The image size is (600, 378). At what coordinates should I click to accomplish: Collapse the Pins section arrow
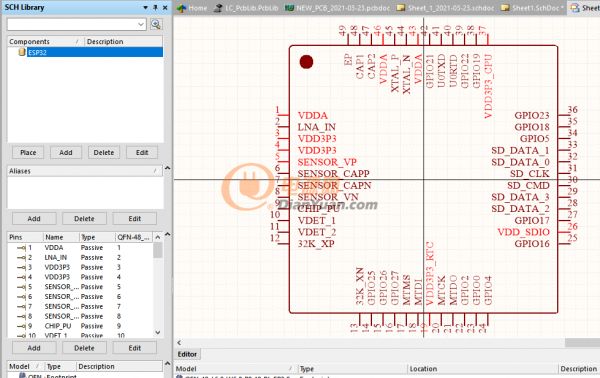(x=167, y=234)
